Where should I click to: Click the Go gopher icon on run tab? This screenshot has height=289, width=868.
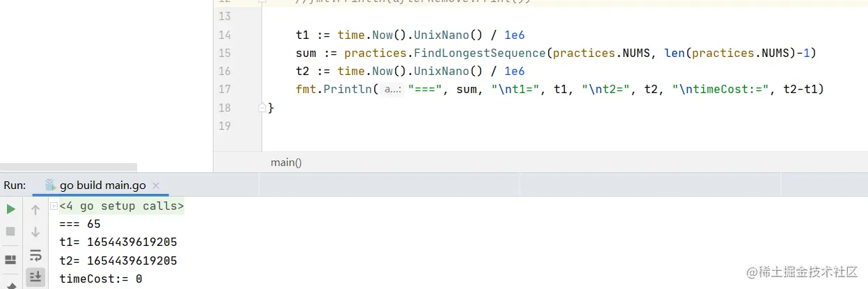pos(50,185)
